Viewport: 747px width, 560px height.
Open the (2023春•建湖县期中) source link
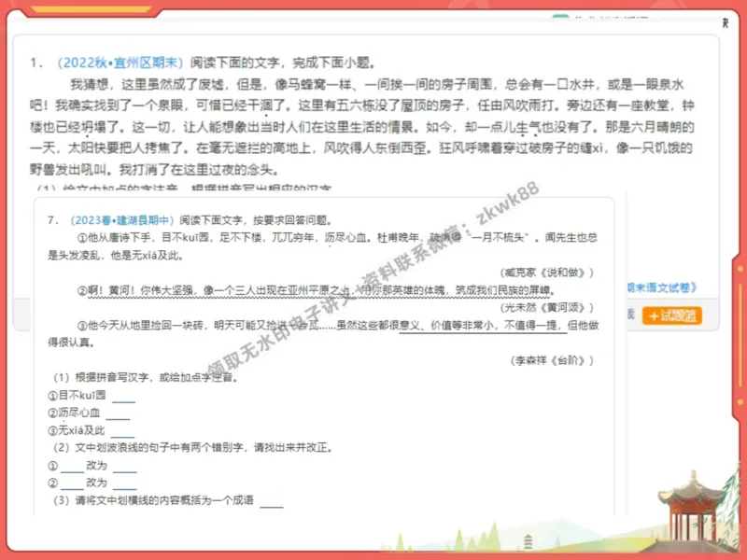coord(121,220)
